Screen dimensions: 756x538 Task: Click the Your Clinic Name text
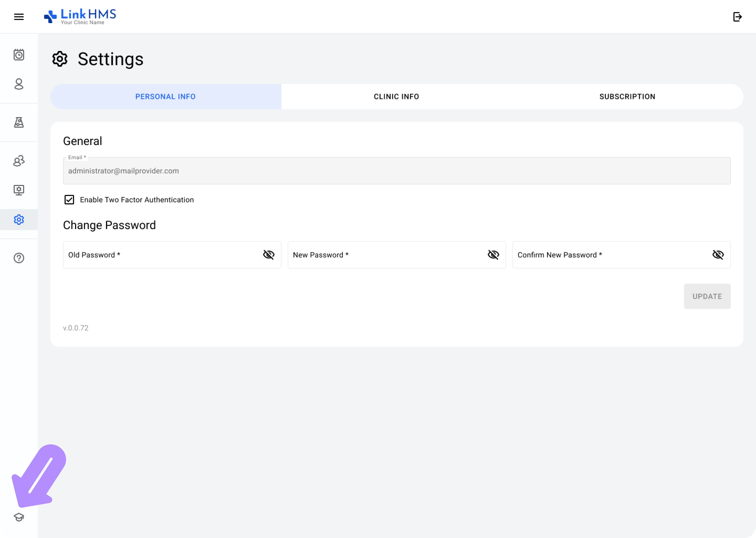click(x=82, y=23)
